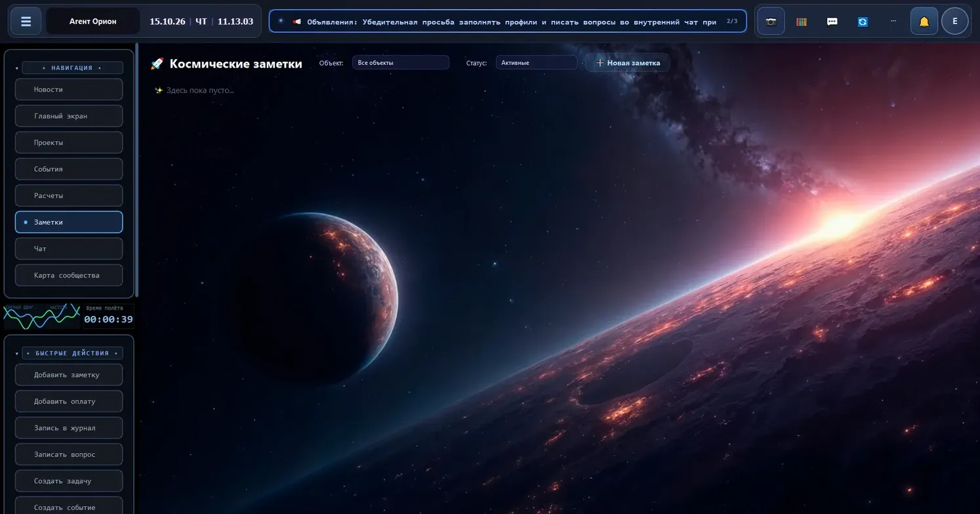980x514 pixels.
Task: Click the signal waveform chart widget
Action: point(42,316)
